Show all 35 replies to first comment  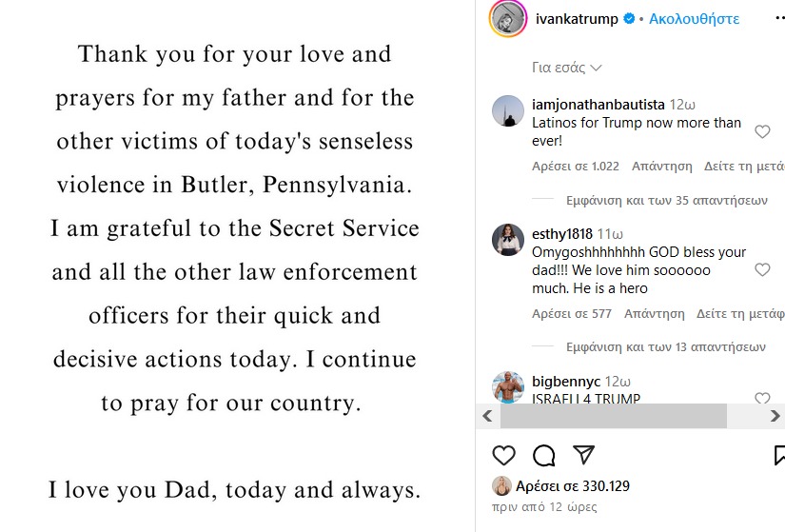[x=665, y=201]
